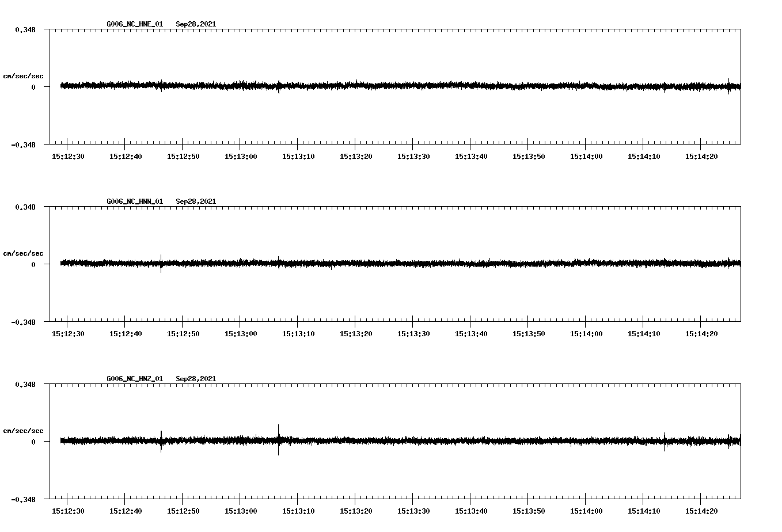Click the Sep28,2021 date on the HNE plot
The image size is (782, 532).
(x=196, y=24)
